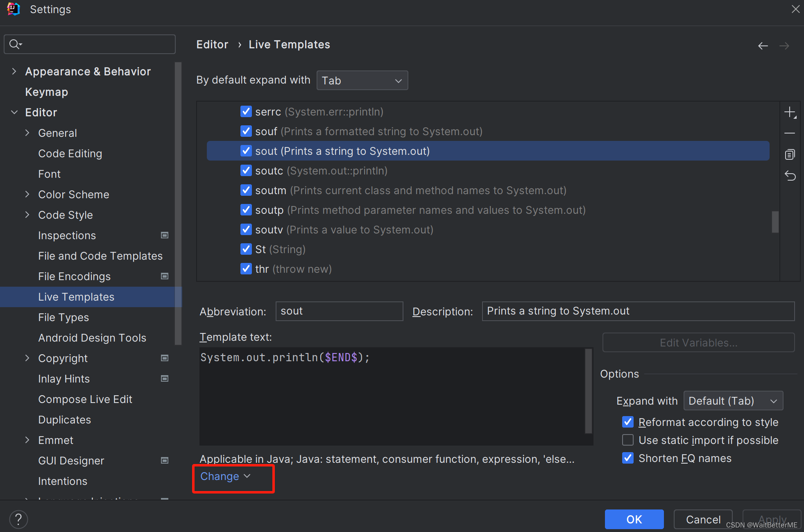Image resolution: width=804 pixels, height=532 pixels.
Task: Disable Shorten FQ names option
Action: pyautogui.click(x=627, y=458)
